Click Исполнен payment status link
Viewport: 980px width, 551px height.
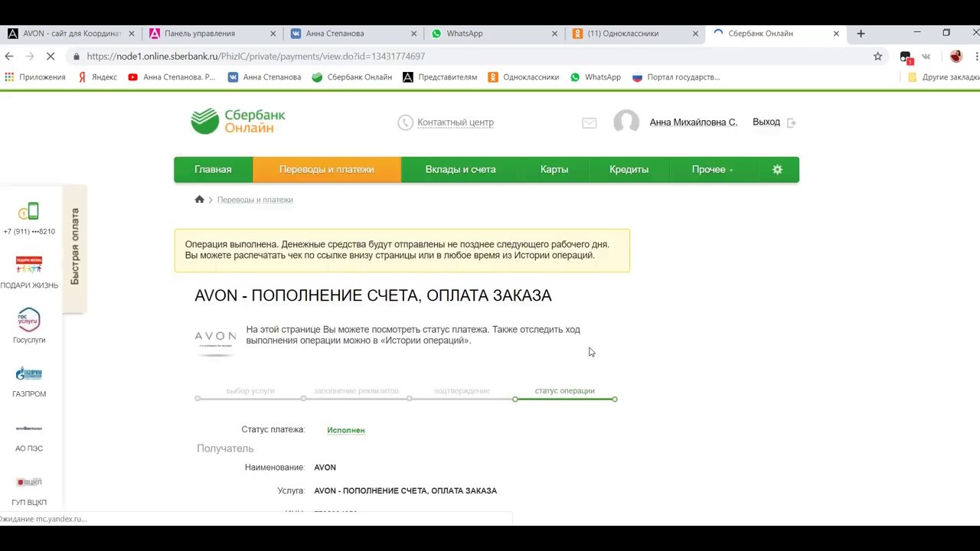tap(346, 430)
